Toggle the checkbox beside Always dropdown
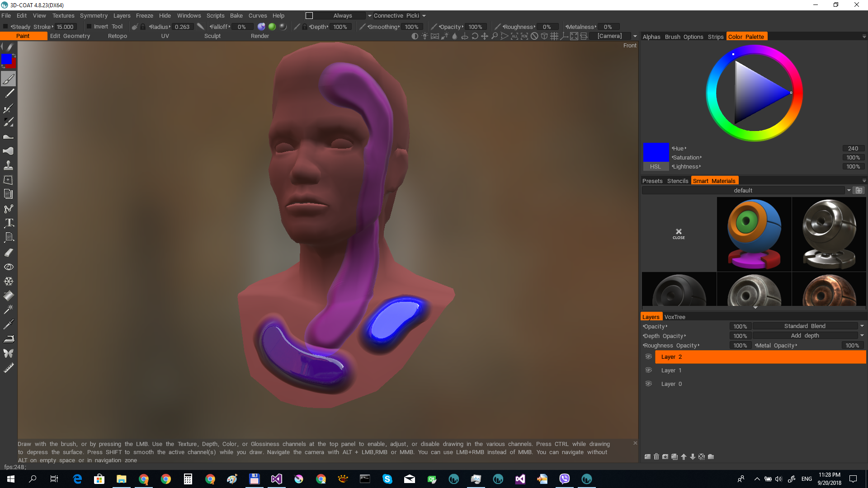The height and width of the screenshot is (488, 868). click(309, 15)
